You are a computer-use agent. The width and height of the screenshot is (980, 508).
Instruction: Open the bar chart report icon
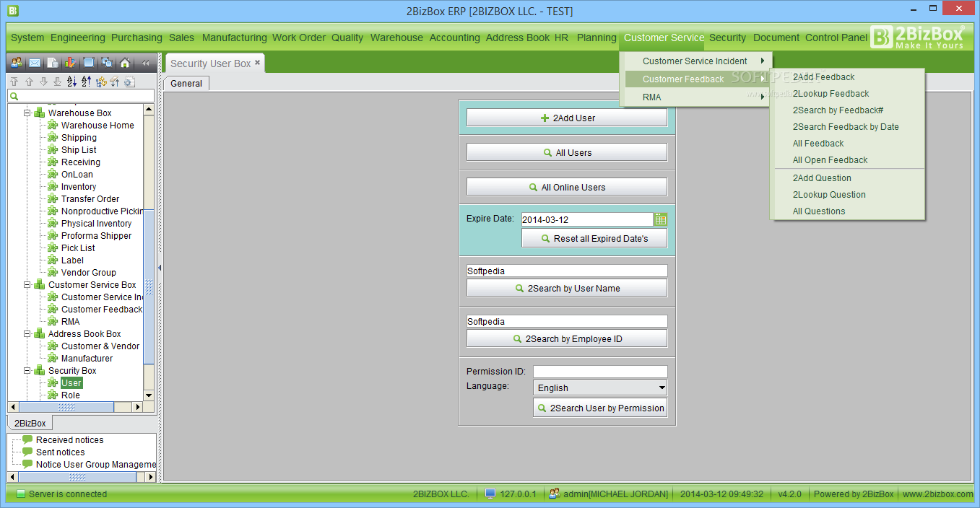[70, 63]
